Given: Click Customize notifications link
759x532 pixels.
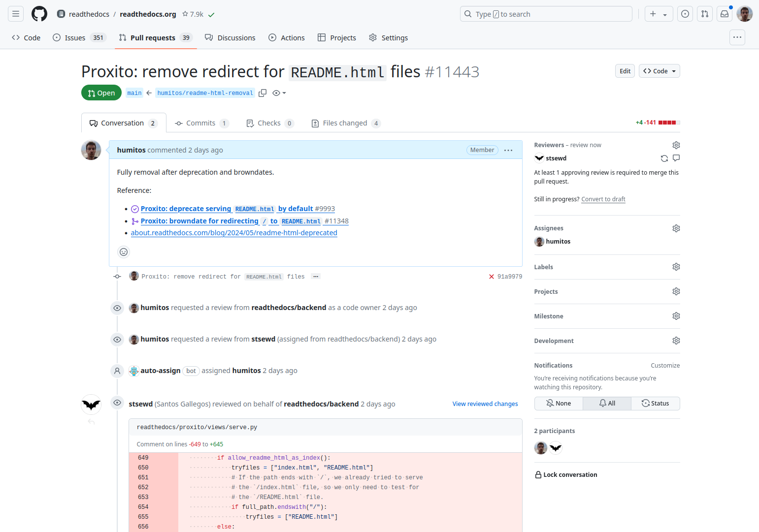Looking at the screenshot, I should tap(665, 366).
